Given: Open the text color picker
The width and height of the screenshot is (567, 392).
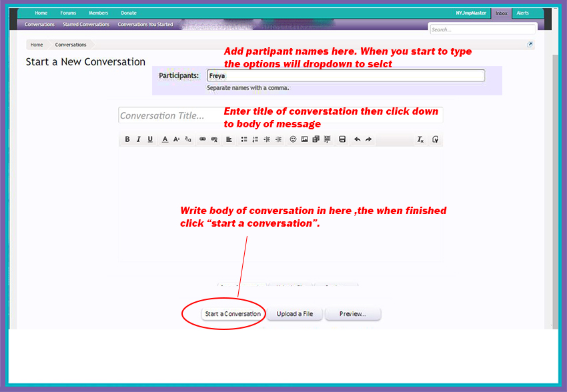Looking at the screenshot, I should (164, 139).
